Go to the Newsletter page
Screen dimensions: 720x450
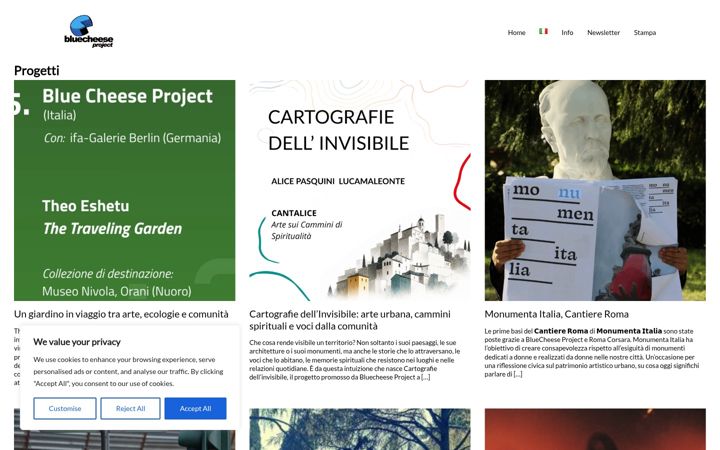[603, 33]
